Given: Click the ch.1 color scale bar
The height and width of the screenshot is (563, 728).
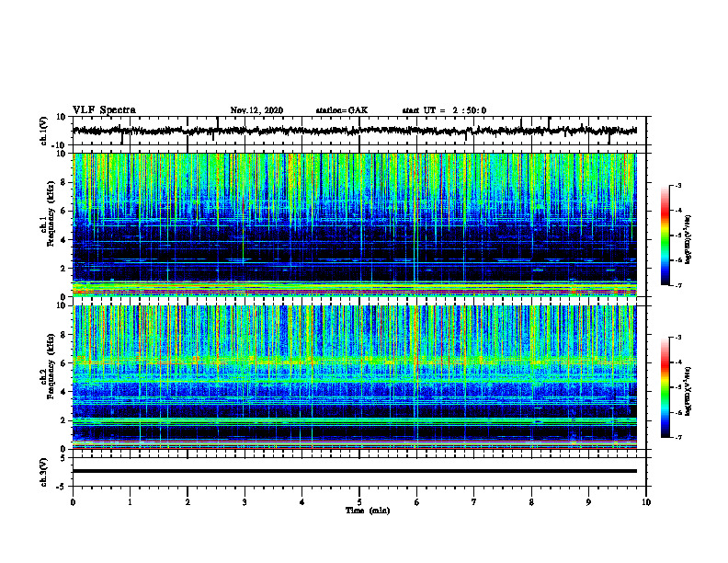Looking at the screenshot, I should coord(665,236).
